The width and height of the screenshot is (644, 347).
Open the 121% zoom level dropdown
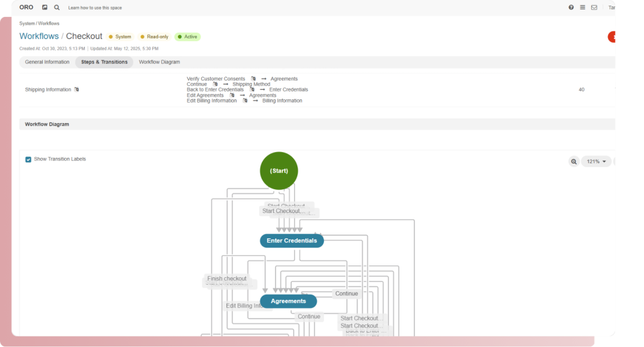[596, 162]
